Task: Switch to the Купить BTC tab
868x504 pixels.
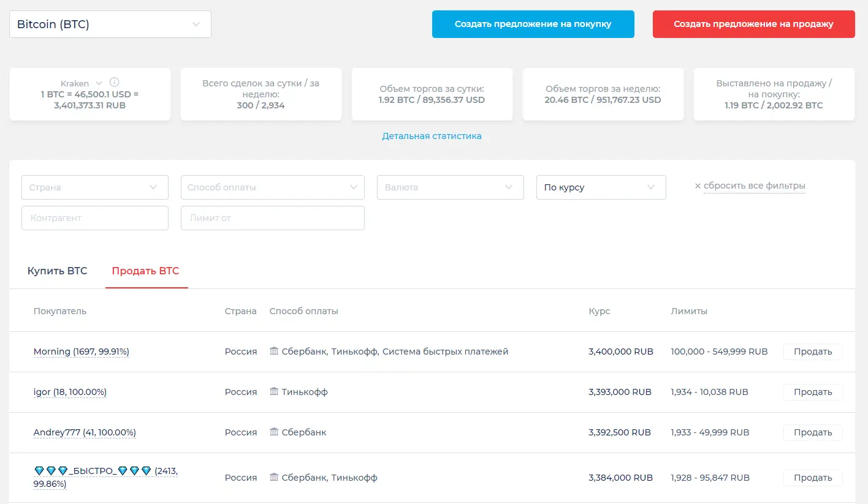Action: coord(58,271)
